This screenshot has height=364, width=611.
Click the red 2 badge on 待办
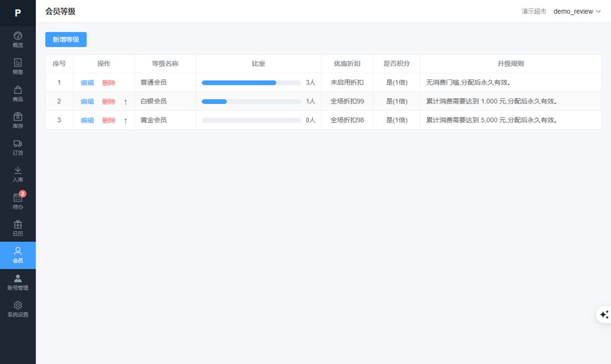tap(23, 194)
